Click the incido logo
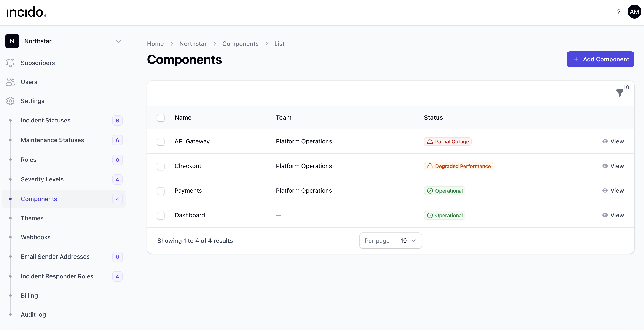The image size is (644, 330). (x=27, y=12)
